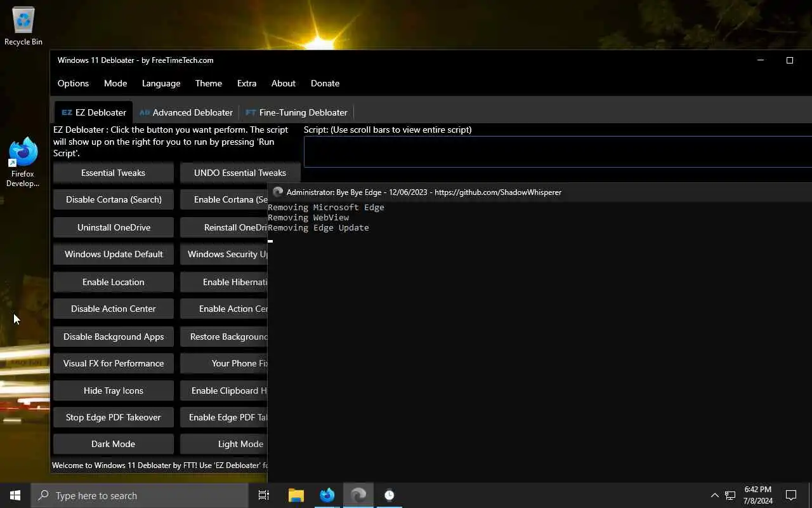Open the Donate menu
Viewport: 812px width, 508px height.
coord(325,83)
